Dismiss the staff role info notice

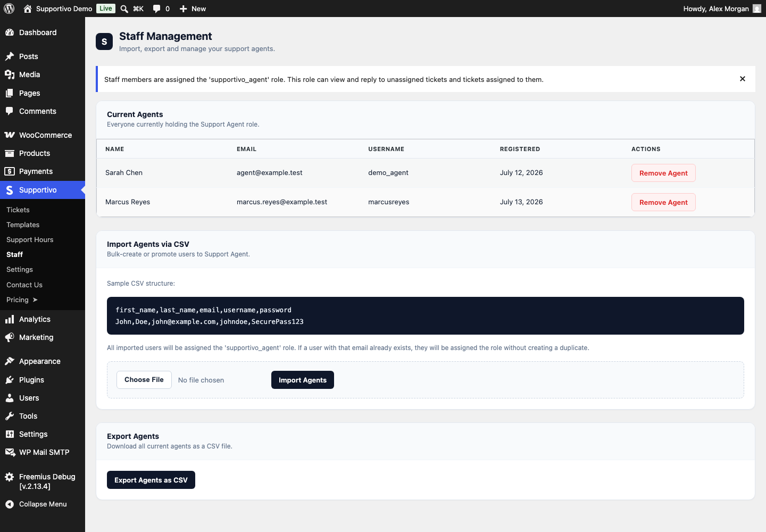pyautogui.click(x=743, y=79)
